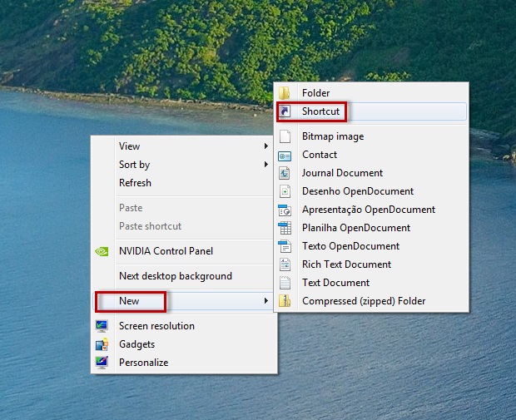
Task: Click the Gadgets icon
Action: tap(102, 344)
